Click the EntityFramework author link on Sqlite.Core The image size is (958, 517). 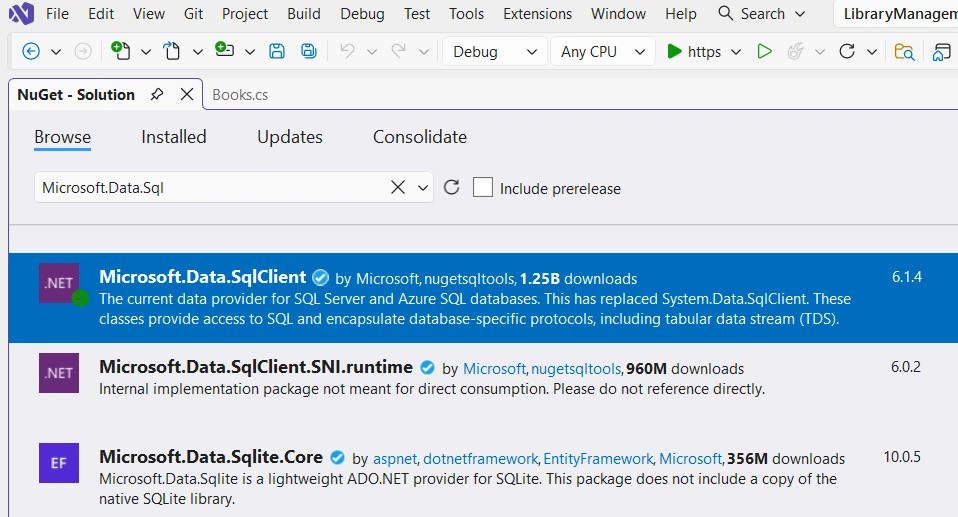point(598,459)
